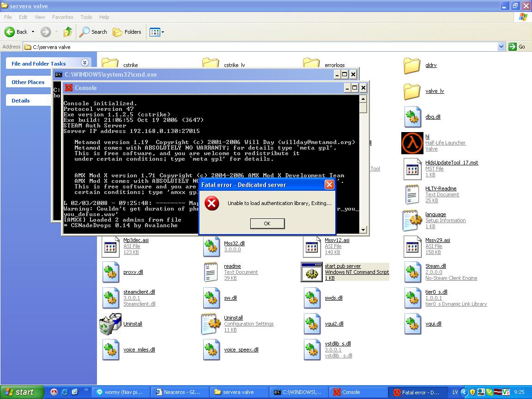Select the Steam.dll file icon
Image resolution: width=532 pixels, height=399 pixels.
[412, 272]
